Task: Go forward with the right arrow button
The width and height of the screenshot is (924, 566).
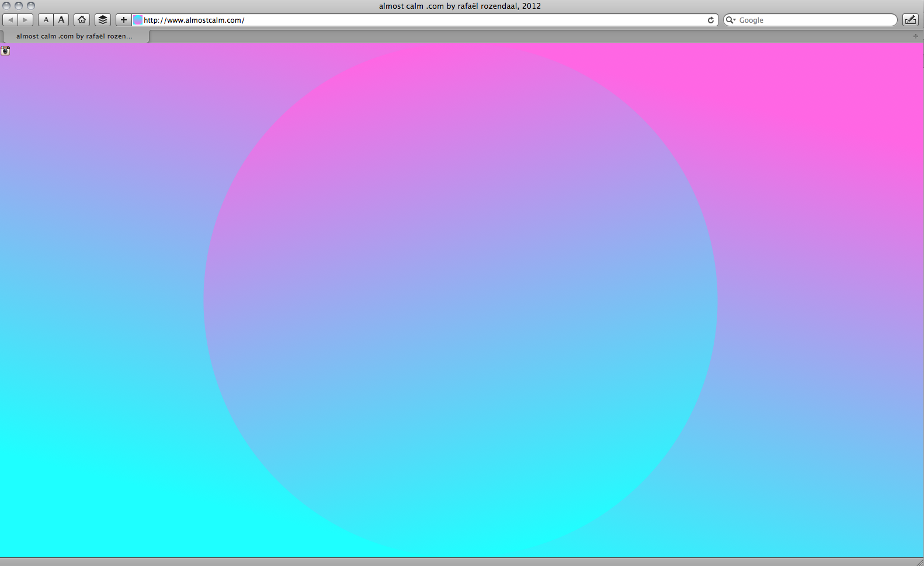Action: point(25,20)
